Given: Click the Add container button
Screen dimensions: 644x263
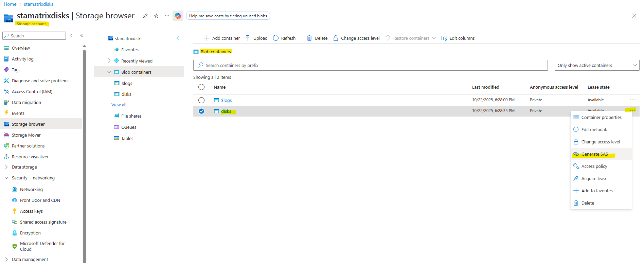Looking at the screenshot, I should [222, 38].
